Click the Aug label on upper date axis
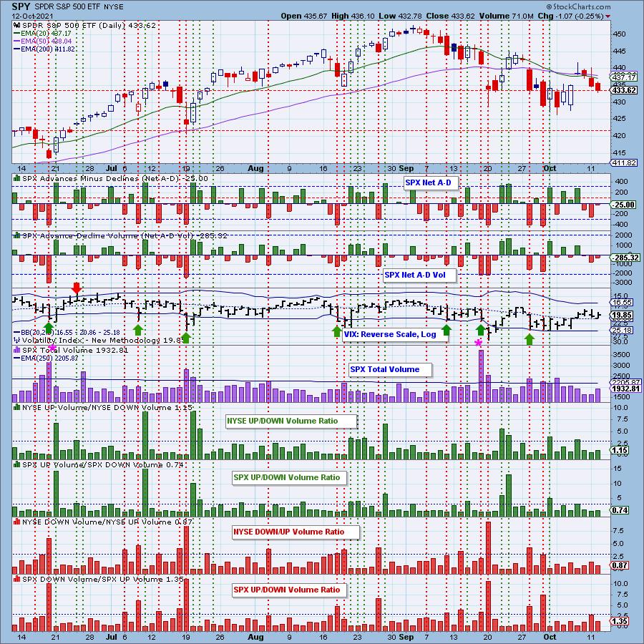The height and width of the screenshot is (644, 644). 255,168
